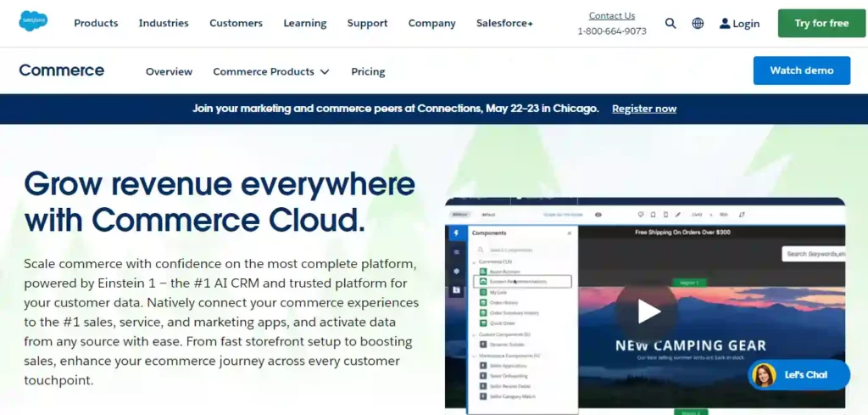Open the Support menu

[367, 23]
